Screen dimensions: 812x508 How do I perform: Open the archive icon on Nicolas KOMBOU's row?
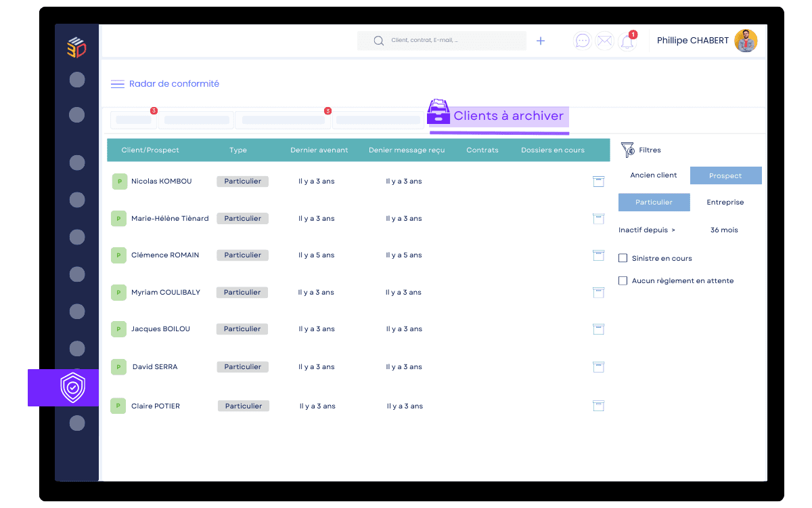coord(598,182)
